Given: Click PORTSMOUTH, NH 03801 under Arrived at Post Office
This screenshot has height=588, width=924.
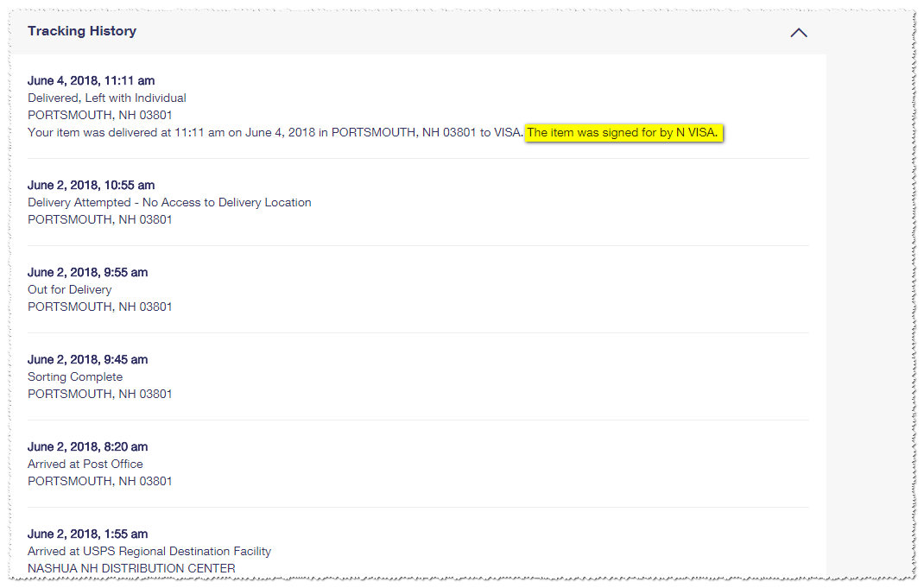Looking at the screenshot, I should point(99,481).
